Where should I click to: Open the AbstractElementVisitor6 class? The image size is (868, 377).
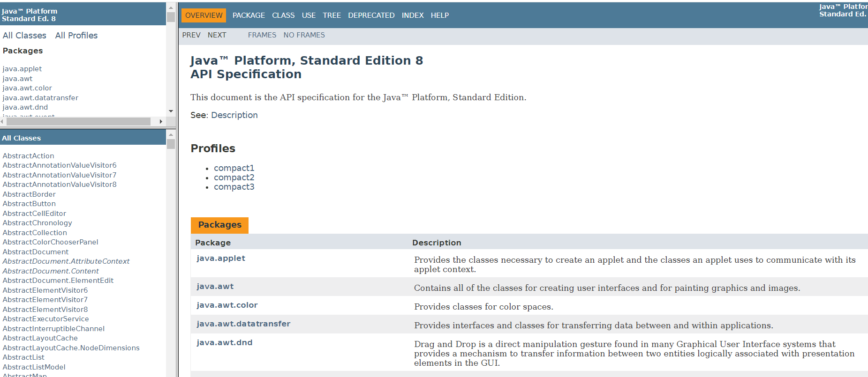(45, 290)
